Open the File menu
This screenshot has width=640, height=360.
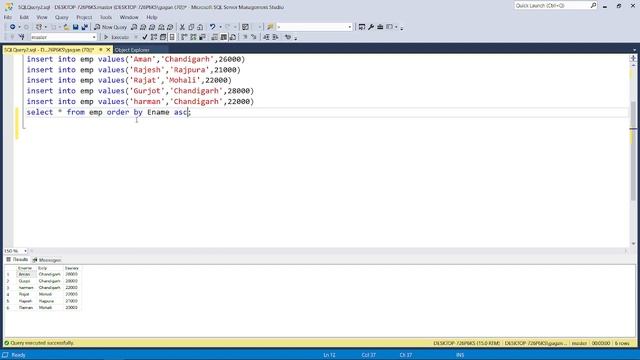pyautogui.click(x=8, y=17)
